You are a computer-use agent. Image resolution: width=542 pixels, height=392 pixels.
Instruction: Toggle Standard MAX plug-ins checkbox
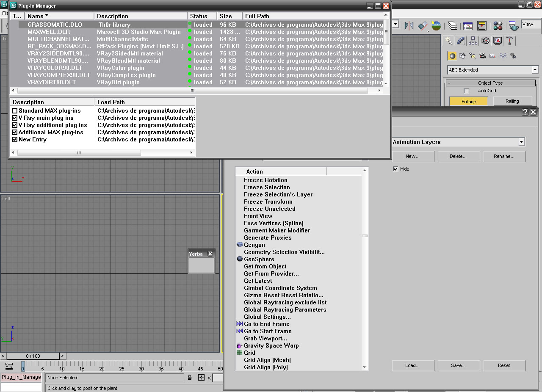point(15,111)
